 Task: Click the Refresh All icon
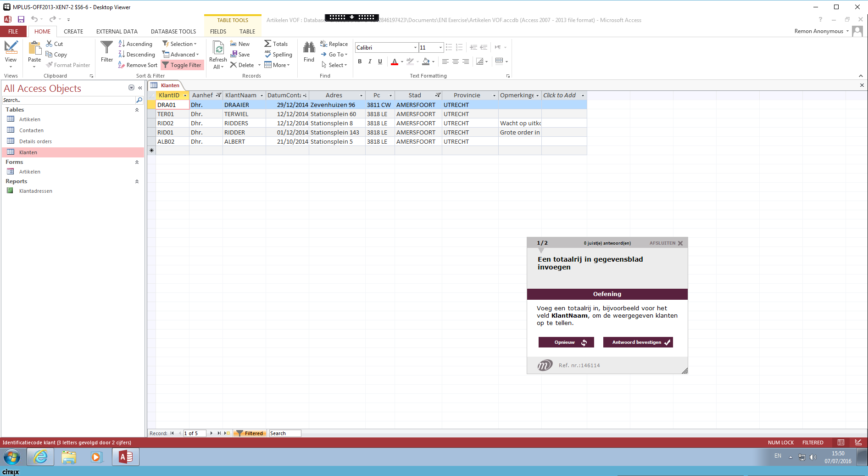218,49
